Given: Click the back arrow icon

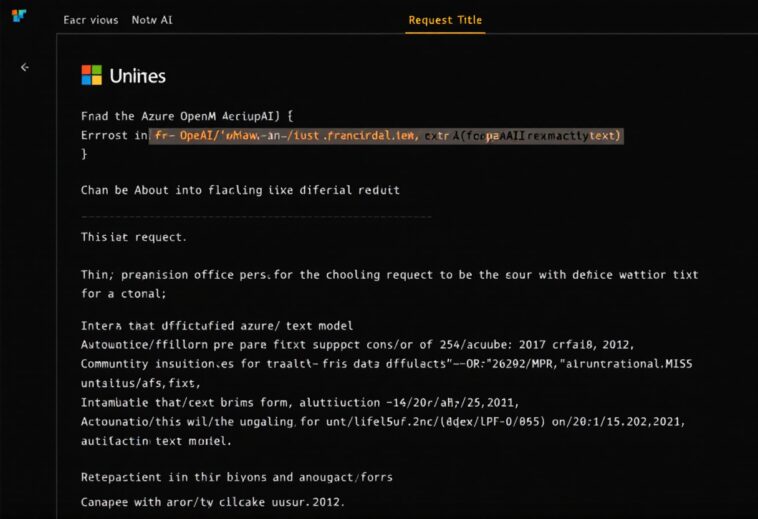Looking at the screenshot, I should click(25, 67).
